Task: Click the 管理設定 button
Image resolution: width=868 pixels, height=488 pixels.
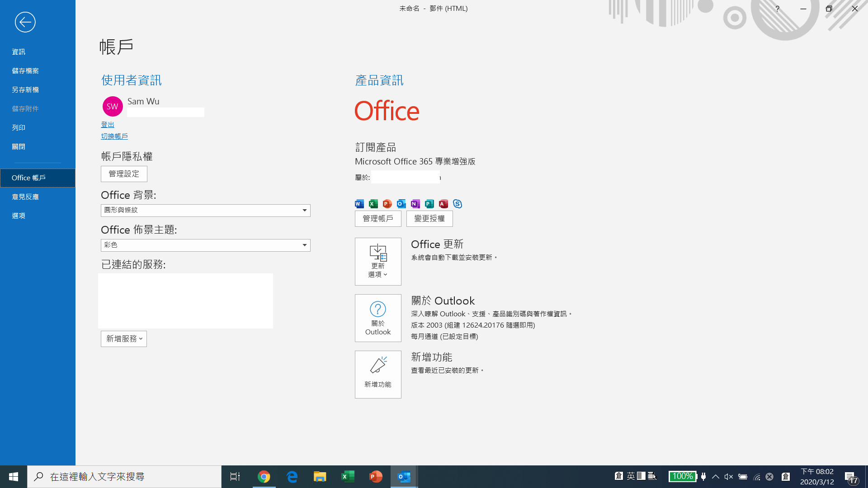Action: [124, 174]
